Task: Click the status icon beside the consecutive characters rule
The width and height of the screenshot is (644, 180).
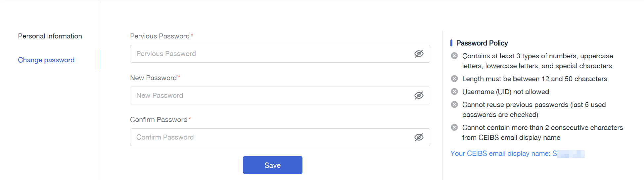Action: [454, 127]
